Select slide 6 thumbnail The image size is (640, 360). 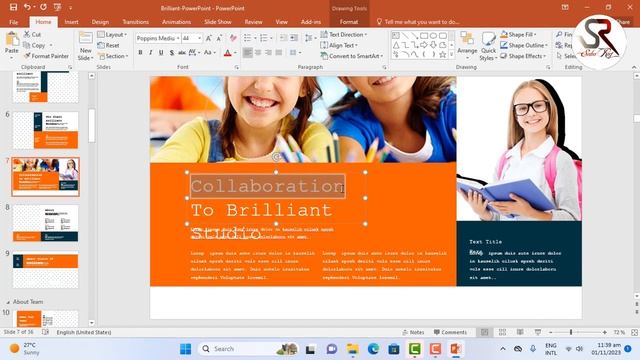coord(45,131)
